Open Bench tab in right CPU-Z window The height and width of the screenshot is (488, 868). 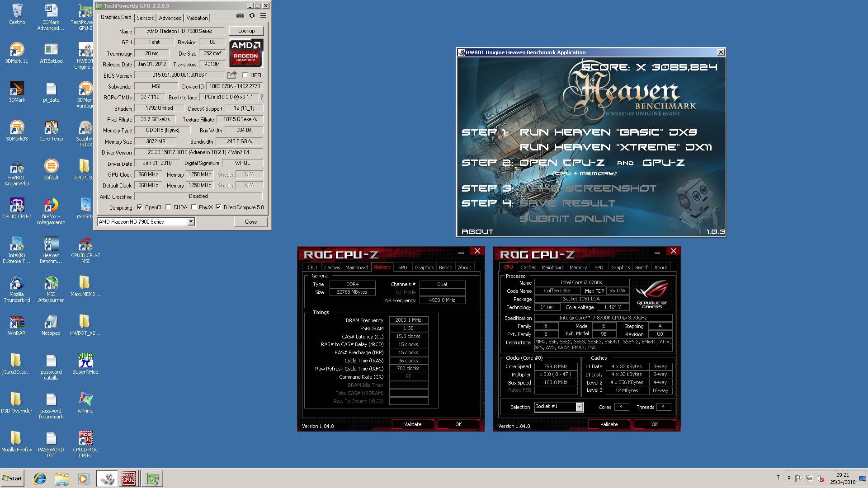click(x=642, y=267)
